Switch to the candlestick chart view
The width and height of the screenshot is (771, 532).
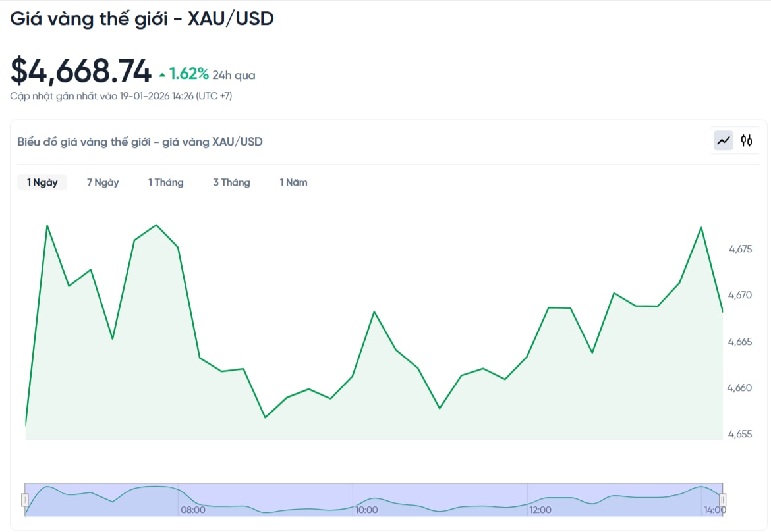coord(747,140)
